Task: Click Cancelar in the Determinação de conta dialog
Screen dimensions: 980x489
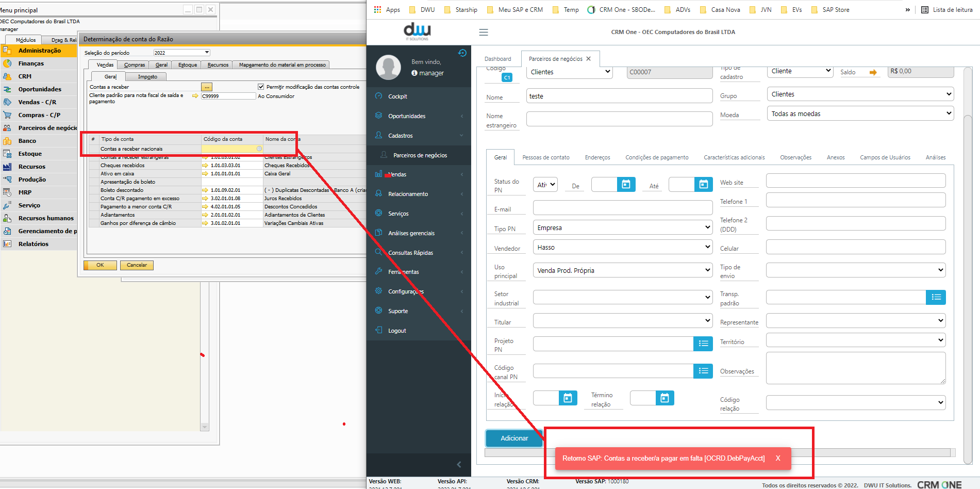Action: coord(137,265)
